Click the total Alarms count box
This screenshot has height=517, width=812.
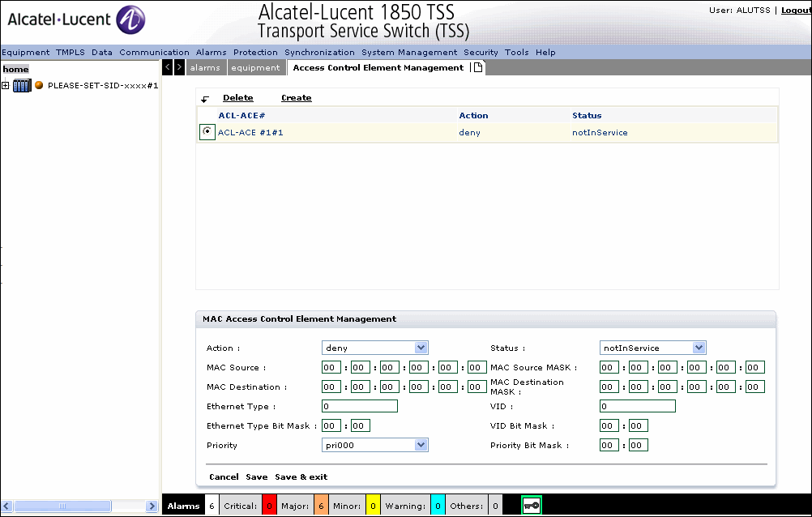[x=212, y=506]
